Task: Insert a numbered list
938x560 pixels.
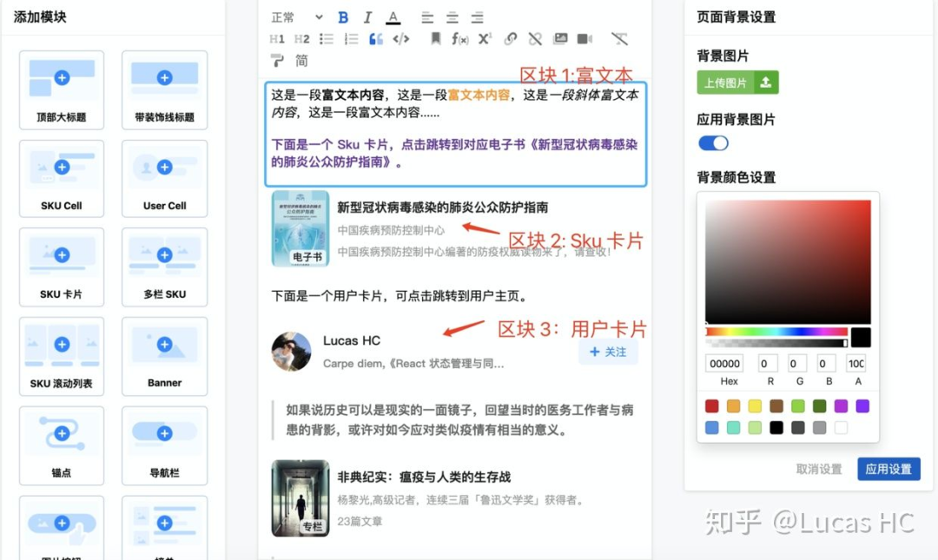Action: coord(351,39)
